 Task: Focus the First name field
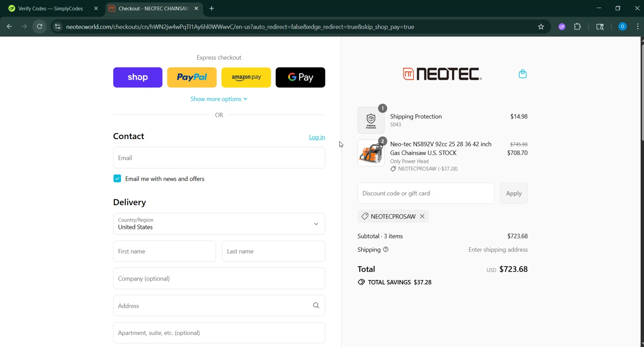click(164, 251)
